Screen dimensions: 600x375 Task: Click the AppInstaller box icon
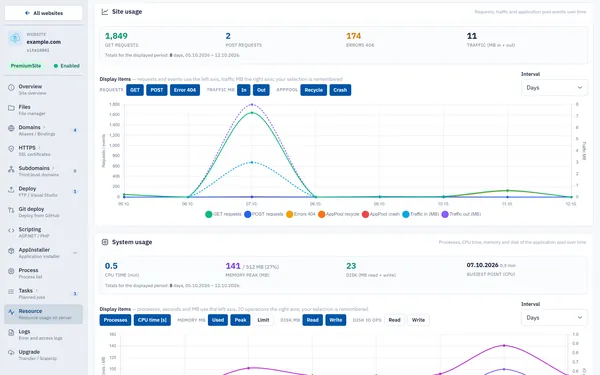(11, 251)
